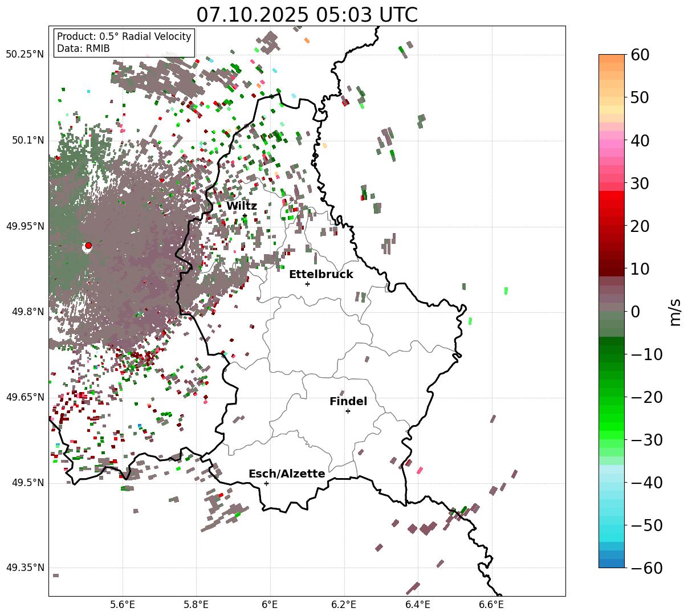688x616 pixels.
Task: Click the 49.8°N latitude label
Action: click(27, 312)
